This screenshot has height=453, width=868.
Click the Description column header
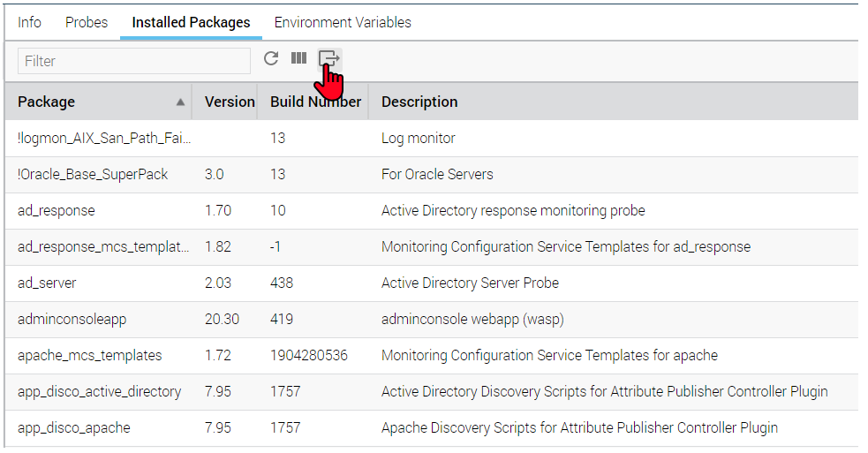pyautogui.click(x=419, y=102)
